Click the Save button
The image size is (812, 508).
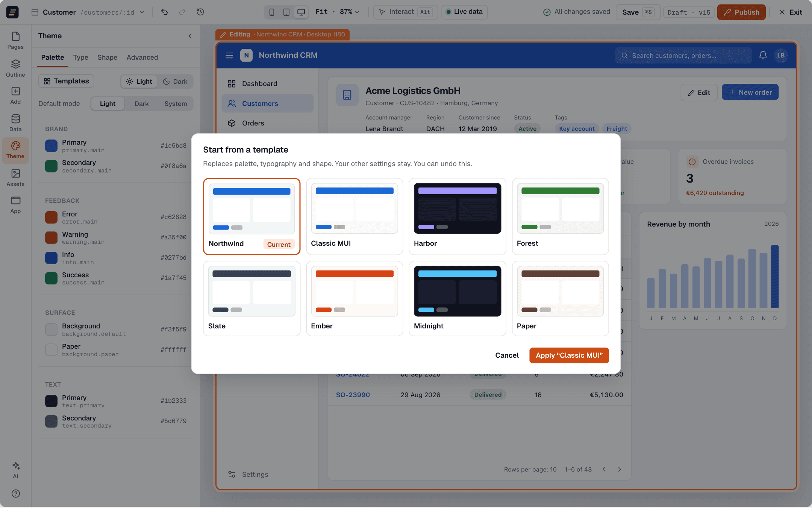(638, 12)
